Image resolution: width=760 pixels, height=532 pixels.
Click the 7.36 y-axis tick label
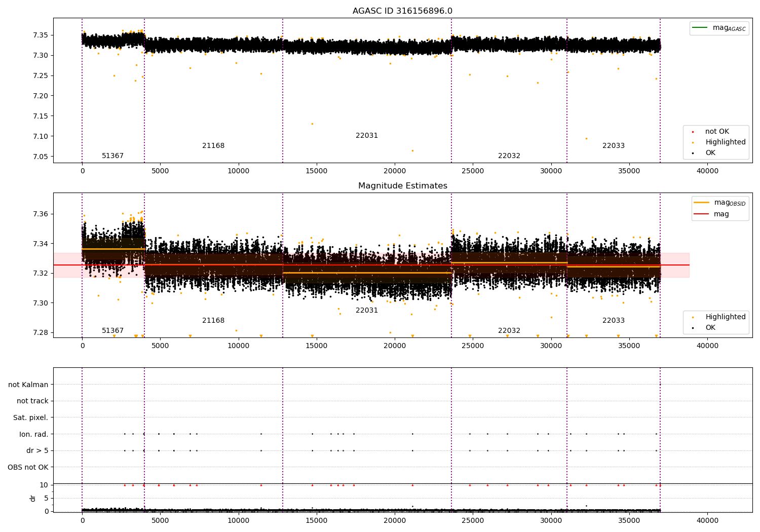click(x=40, y=214)
